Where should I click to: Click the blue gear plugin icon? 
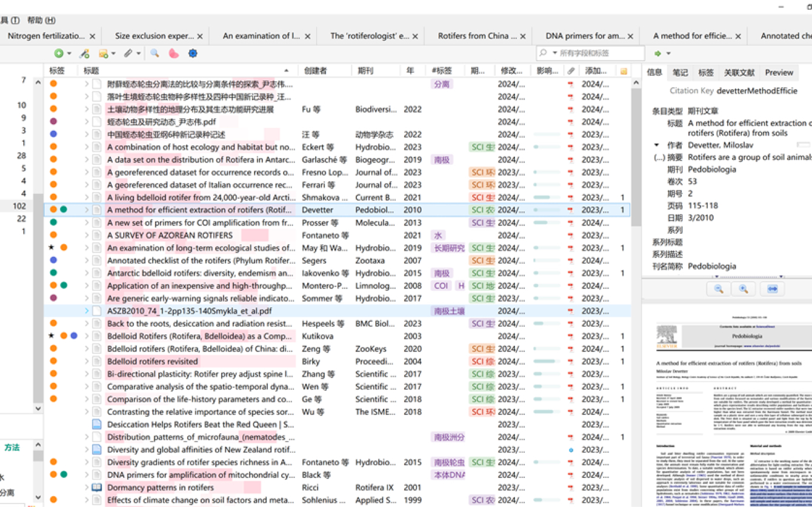(x=193, y=53)
